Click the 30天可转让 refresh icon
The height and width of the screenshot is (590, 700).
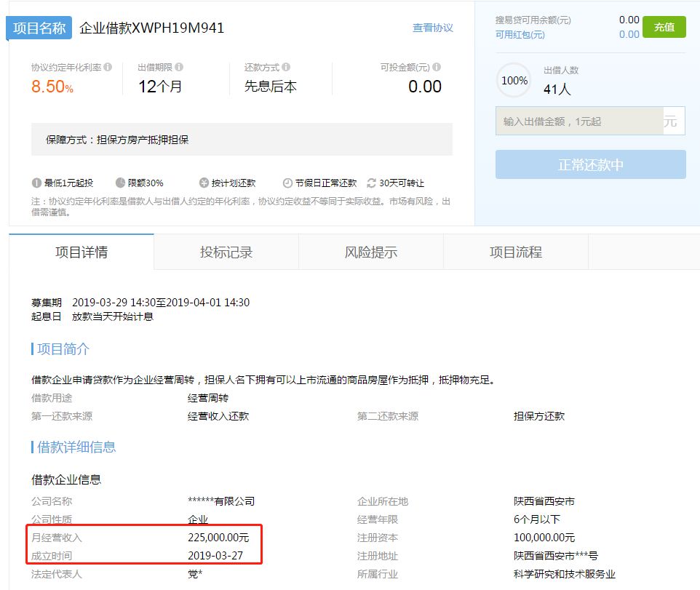coord(371,183)
